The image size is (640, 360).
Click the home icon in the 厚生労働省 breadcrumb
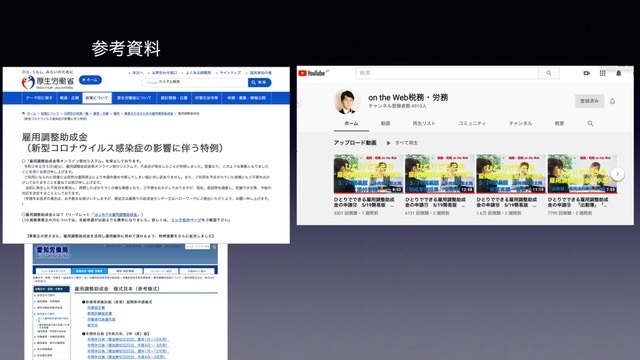point(24,113)
